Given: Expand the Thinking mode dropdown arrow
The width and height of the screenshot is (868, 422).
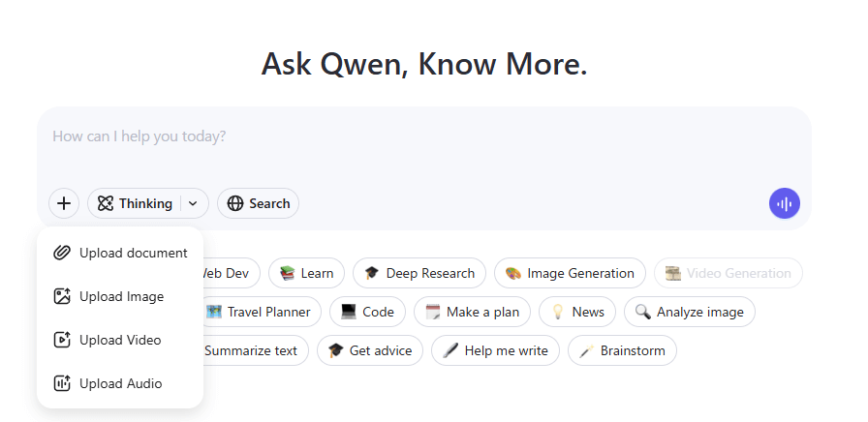Looking at the screenshot, I should (x=193, y=203).
